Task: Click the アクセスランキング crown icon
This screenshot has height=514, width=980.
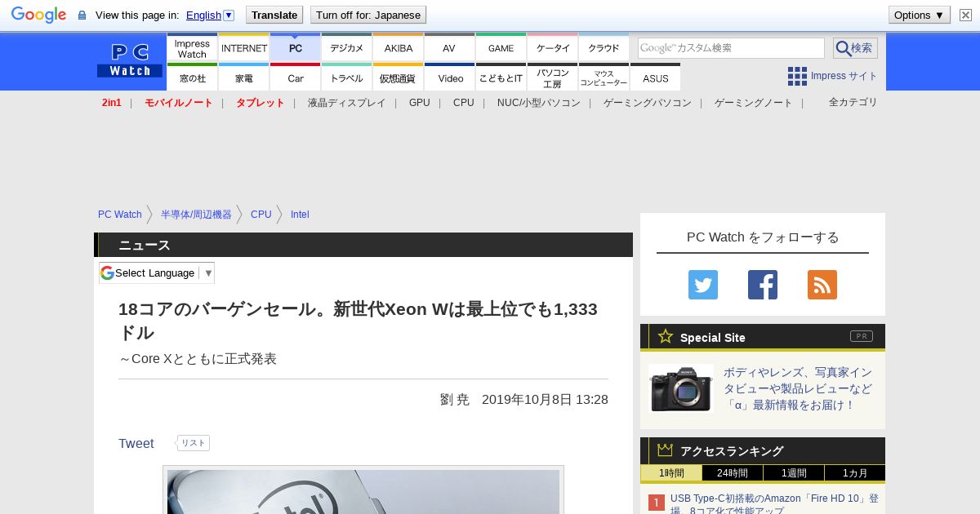Action: coord(666,450)
